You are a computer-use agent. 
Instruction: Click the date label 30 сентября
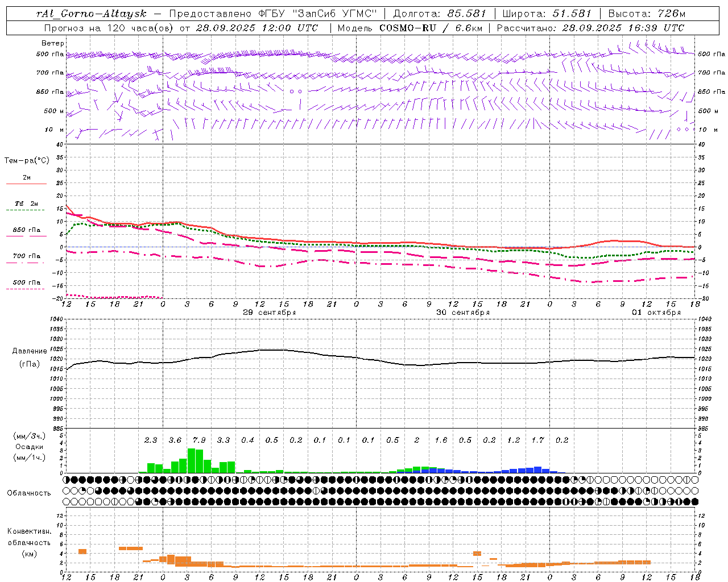click(463, 313)
